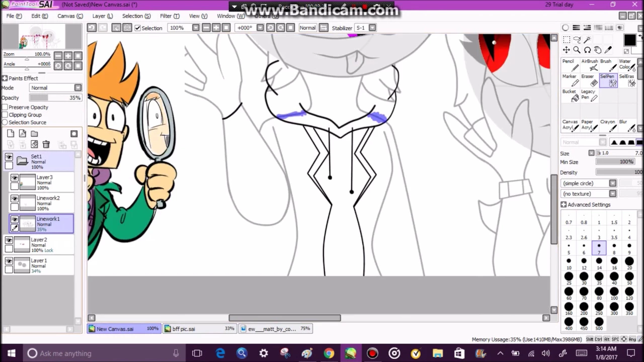Enable Selection Source
644x362 pixels.
[x=5, y=122]
